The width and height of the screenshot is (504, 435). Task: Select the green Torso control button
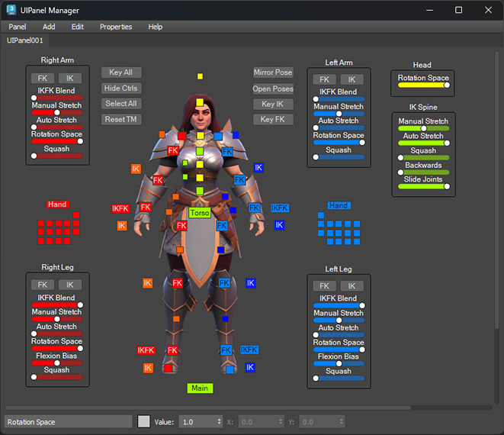tap(200, 213)
